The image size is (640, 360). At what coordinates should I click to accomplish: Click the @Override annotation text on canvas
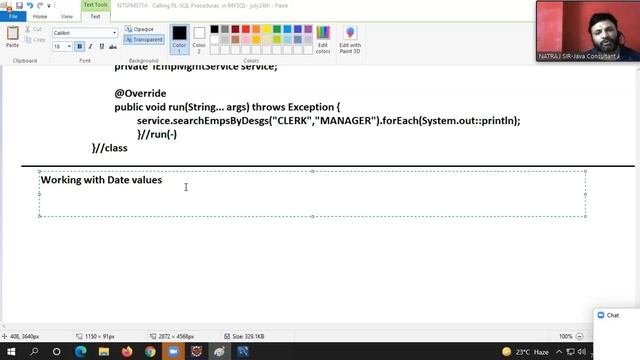click(140, 93)
